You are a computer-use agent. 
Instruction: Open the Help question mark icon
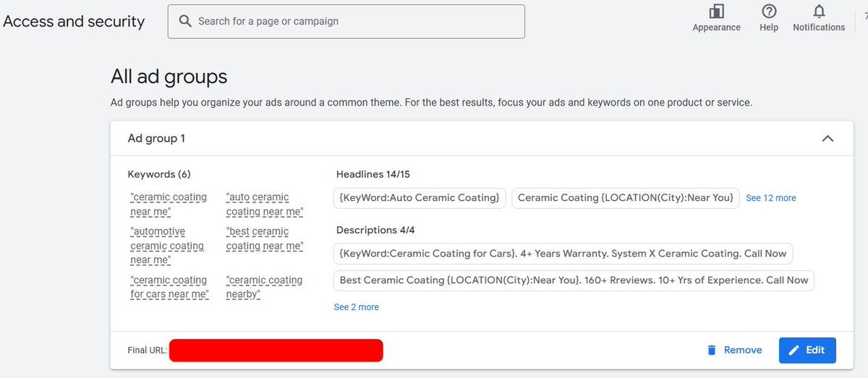(769, 12)
